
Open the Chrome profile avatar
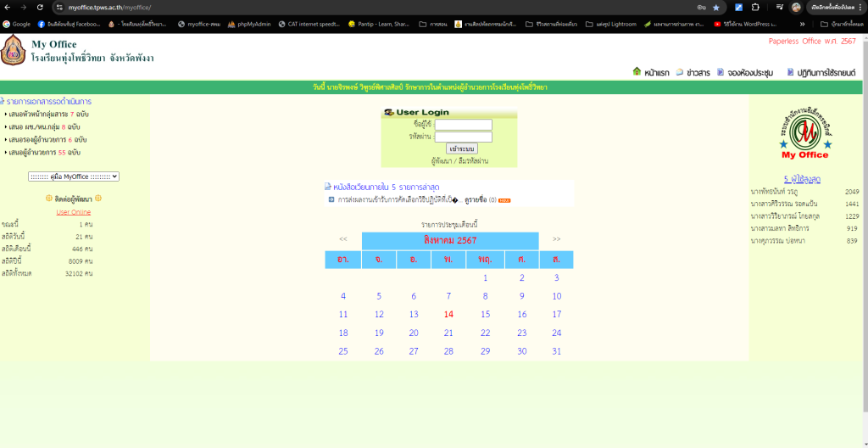tap(796, 8)
